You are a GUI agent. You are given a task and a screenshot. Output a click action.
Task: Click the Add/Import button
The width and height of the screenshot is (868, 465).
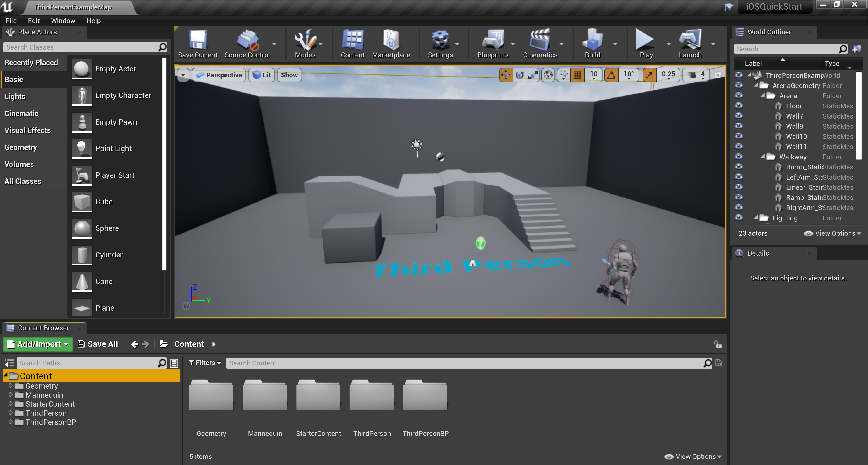tap(38, 344)
